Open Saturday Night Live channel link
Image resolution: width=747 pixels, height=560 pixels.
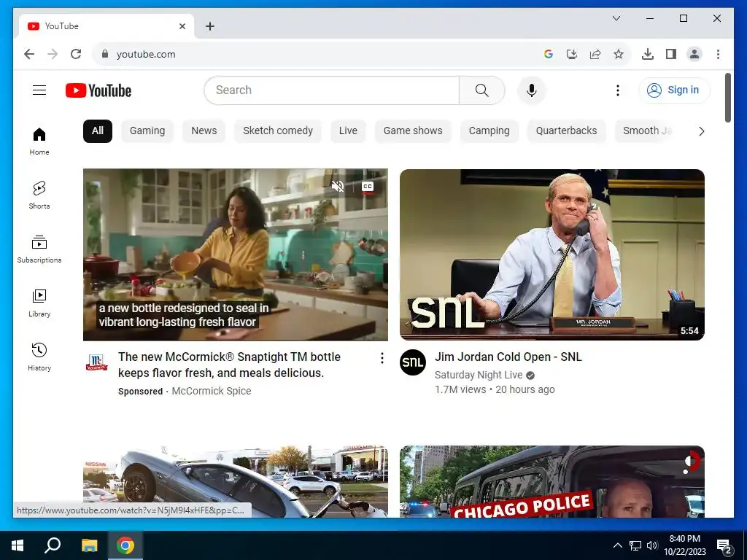point(479,376)
